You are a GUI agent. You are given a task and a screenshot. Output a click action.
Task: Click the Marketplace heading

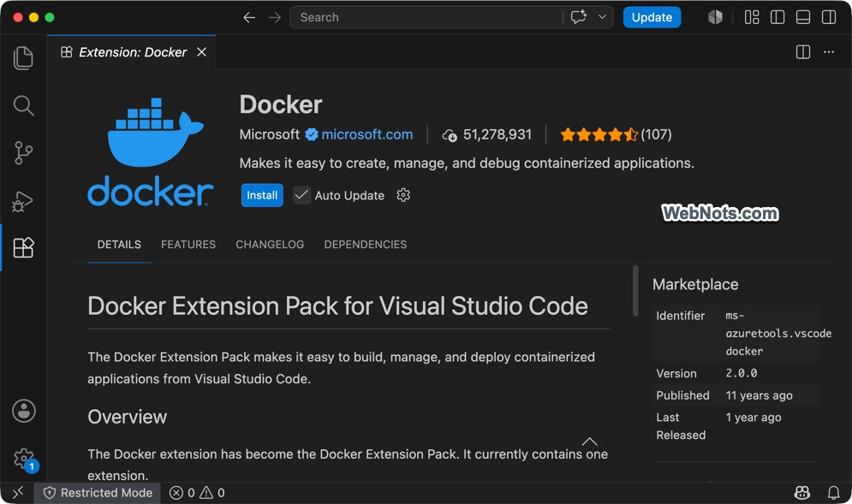point(695,284)
